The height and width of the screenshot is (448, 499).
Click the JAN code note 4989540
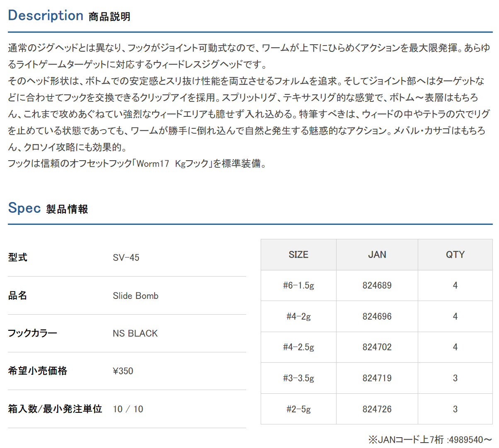pos(430,440)
